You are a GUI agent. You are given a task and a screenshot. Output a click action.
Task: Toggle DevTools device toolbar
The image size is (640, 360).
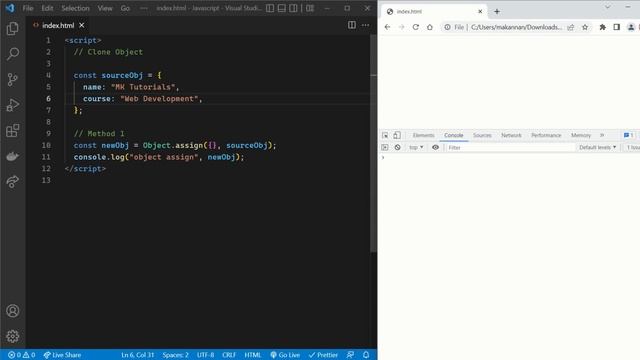(397, 135)
